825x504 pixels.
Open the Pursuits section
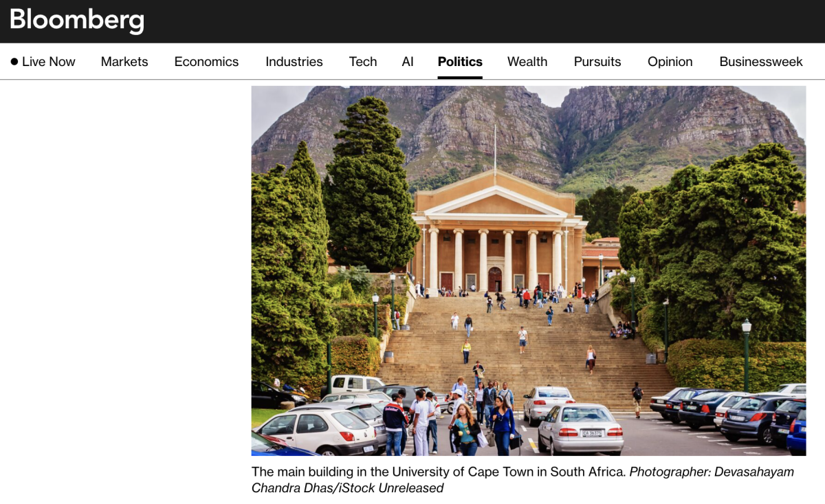pos(597,62)
